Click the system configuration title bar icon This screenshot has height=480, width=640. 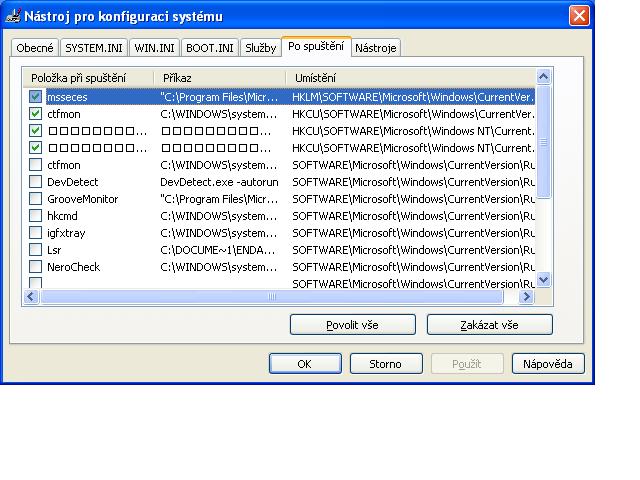[13, 16]
